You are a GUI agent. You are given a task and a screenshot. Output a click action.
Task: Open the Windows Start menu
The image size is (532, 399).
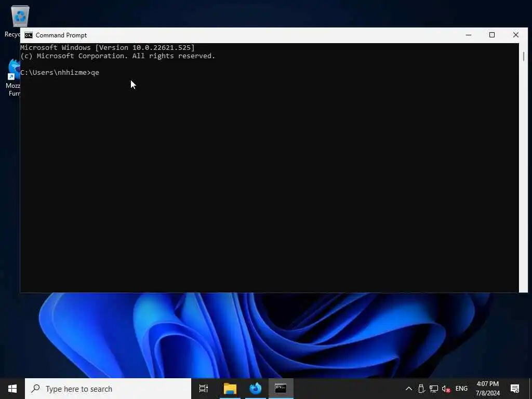tap(12, 389)
